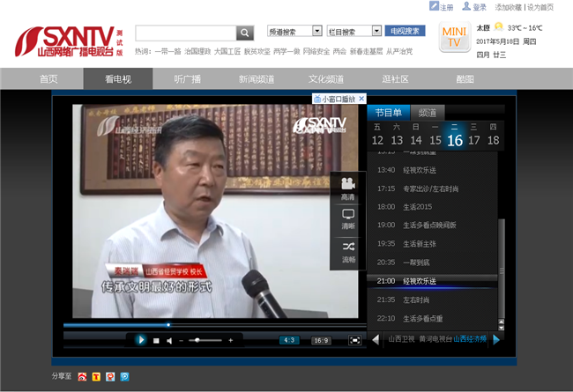Open the 听广播 nav tab

(188, 79)
